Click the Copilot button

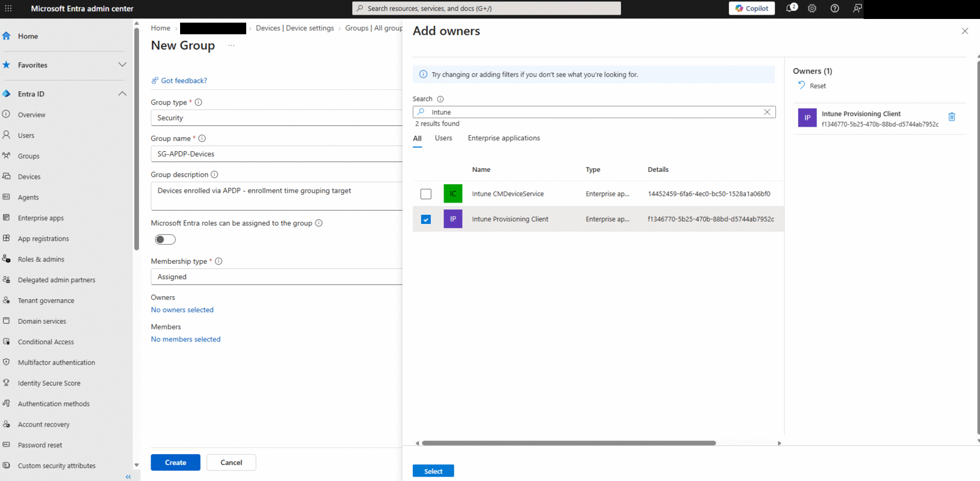click(x=752, y=9)
